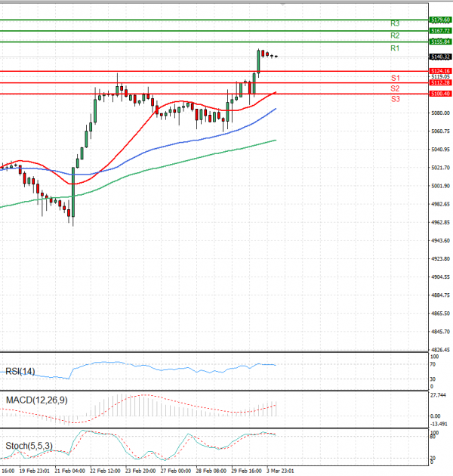453x476 pixels.
Task: Click the 4845.70 price axis value
Action: [441, 332]
